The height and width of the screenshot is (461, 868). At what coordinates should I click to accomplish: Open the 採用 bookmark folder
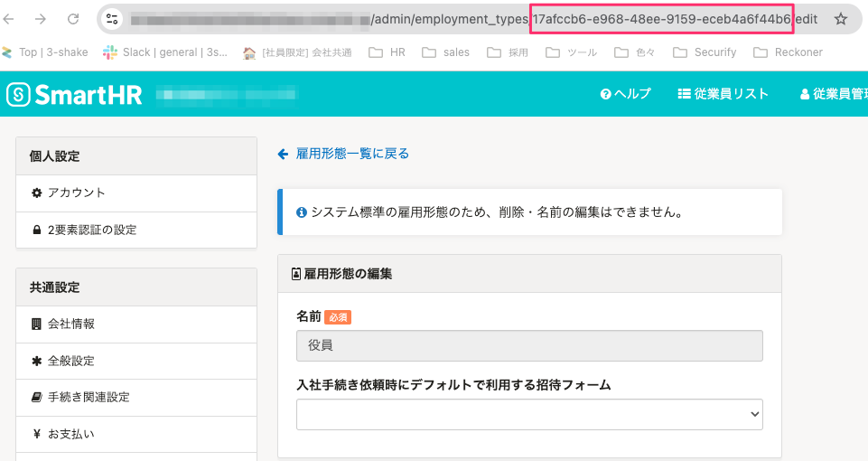tap(508, 52)
